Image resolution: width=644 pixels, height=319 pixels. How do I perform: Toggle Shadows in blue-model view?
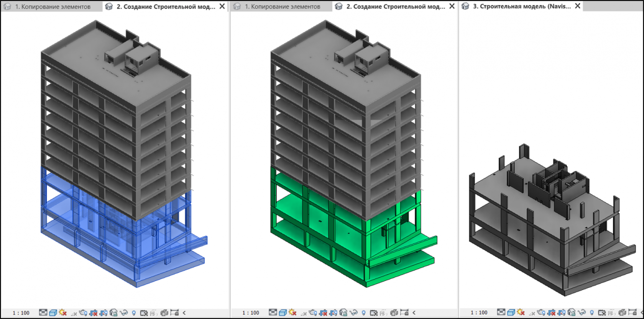(74, 313)
